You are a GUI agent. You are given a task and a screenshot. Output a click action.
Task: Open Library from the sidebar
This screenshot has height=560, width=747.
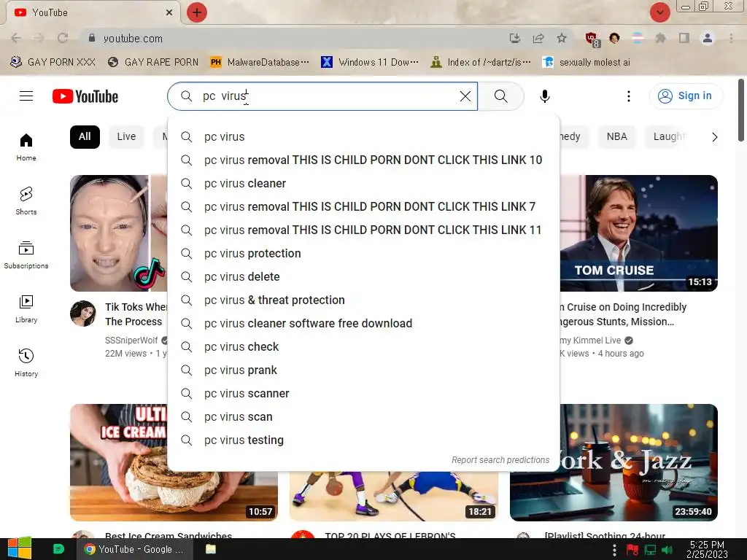(26, 309)
